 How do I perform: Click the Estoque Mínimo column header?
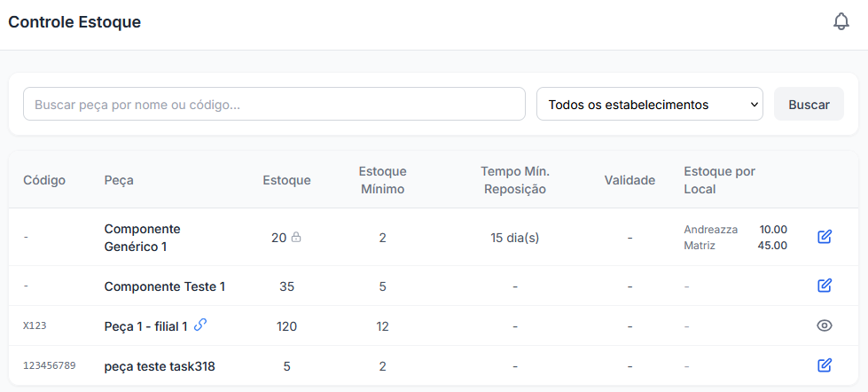click(x=382, y=180)
